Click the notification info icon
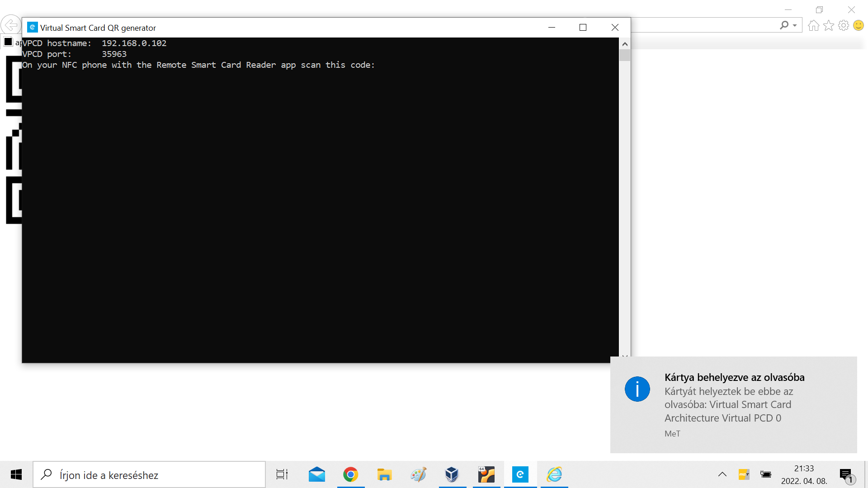The height and width of the screenshot is (488, 868). tap(637, 389)
